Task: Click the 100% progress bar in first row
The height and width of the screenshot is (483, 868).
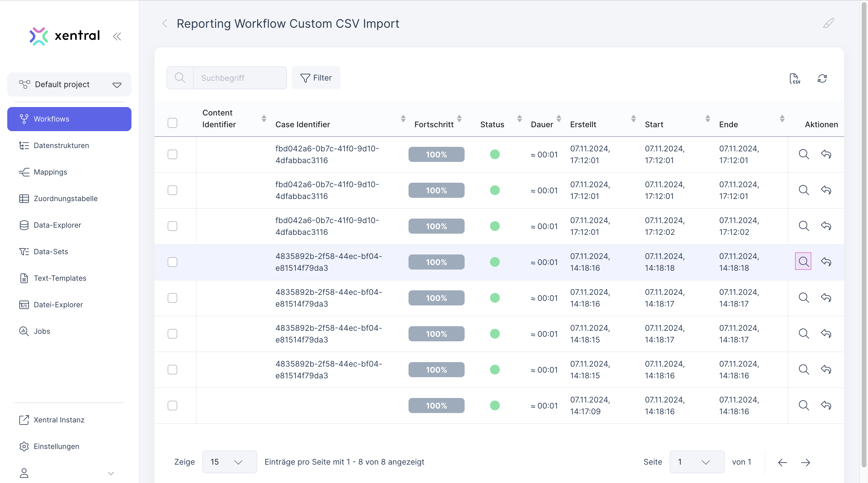Action: pyautogui.click(x=436, y=154)
